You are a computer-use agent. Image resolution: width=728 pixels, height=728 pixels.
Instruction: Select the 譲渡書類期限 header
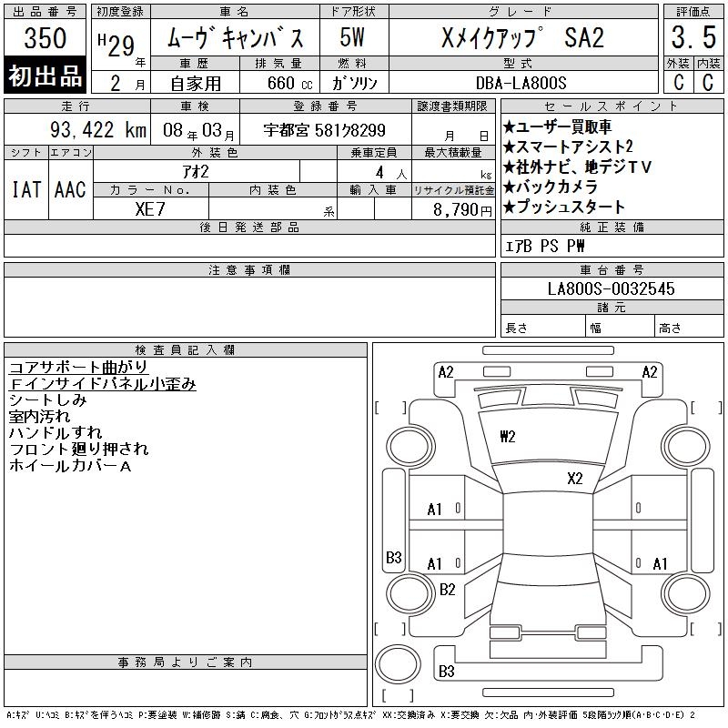(x=452, y=106)
